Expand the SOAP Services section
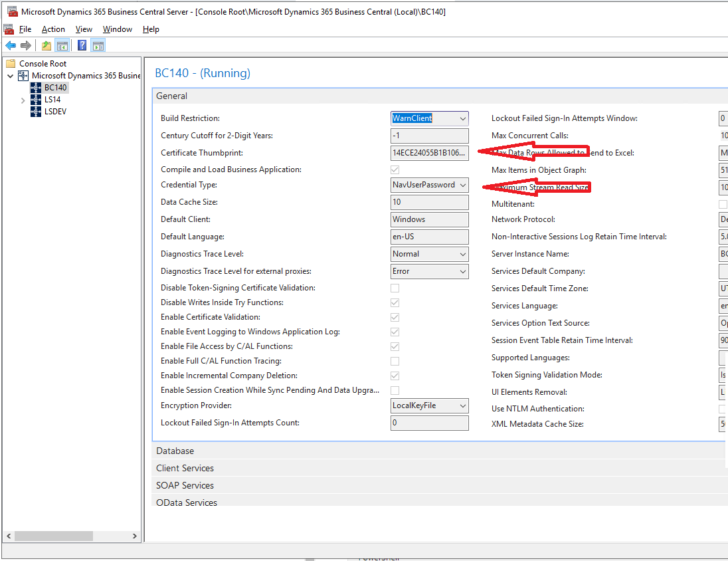The width and height of the screenshot is (728, 561). [x=440, y=485]
